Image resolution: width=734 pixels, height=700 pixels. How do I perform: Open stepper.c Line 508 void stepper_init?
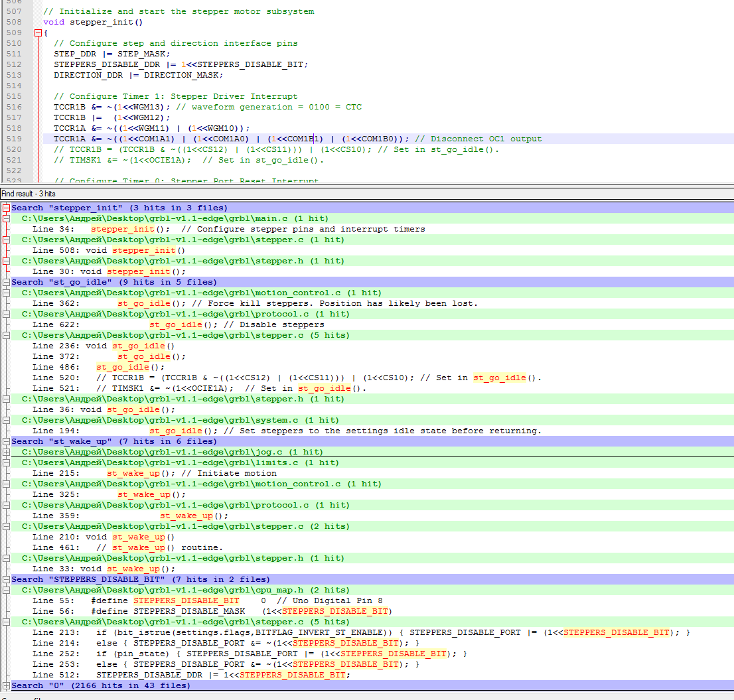point(109,250)
